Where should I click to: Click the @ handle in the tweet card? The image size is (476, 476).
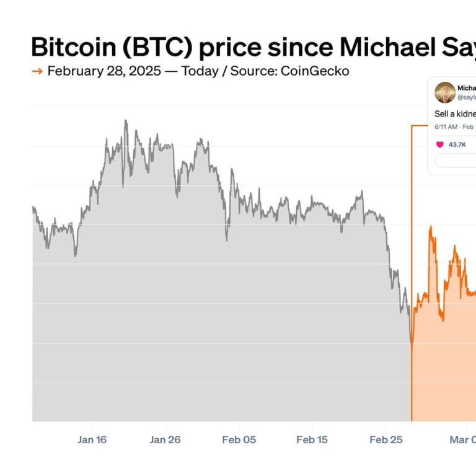[x=467, y=97]
